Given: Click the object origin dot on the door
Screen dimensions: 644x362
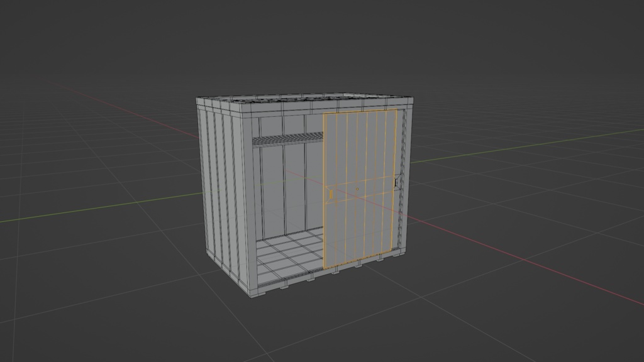Looking at the screenshot, I should 357,188.
